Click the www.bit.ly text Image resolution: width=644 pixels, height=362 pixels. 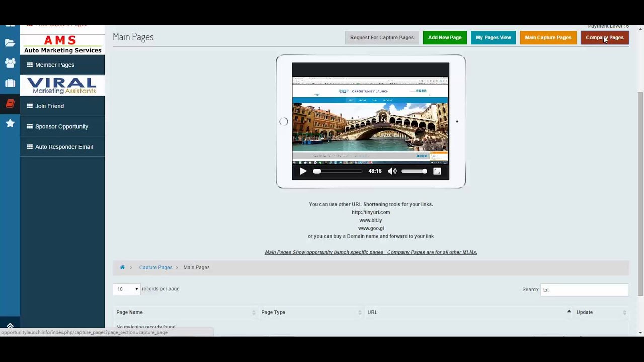(371, 220)
